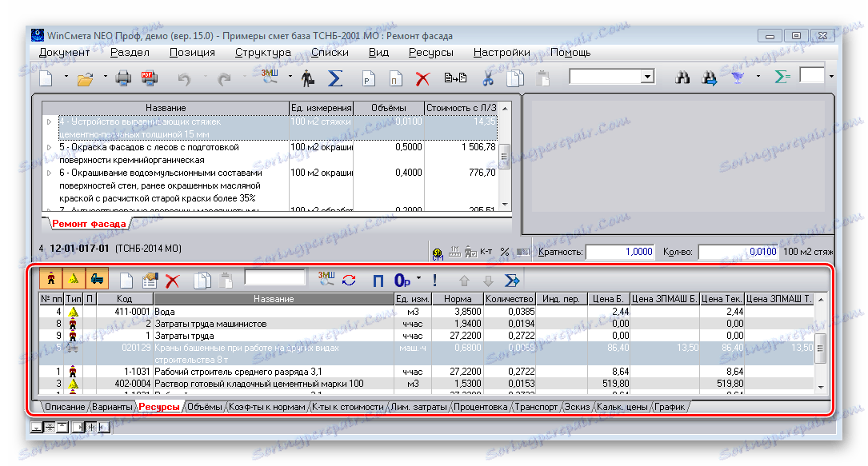This screenshot has height=466, width=868.
Task: Click the copy pages icon in main toolbar
Action: pyautogui.click(x=515, y=78)
